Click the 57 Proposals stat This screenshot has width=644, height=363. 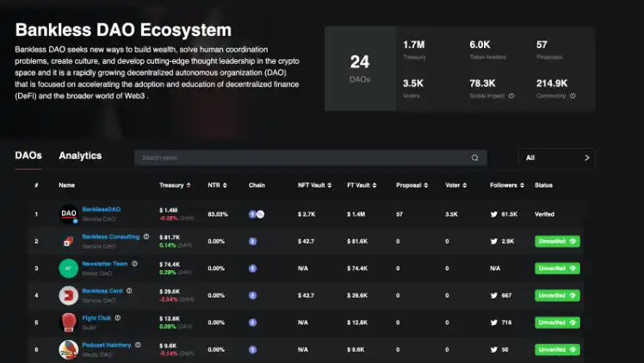point(549,50)
